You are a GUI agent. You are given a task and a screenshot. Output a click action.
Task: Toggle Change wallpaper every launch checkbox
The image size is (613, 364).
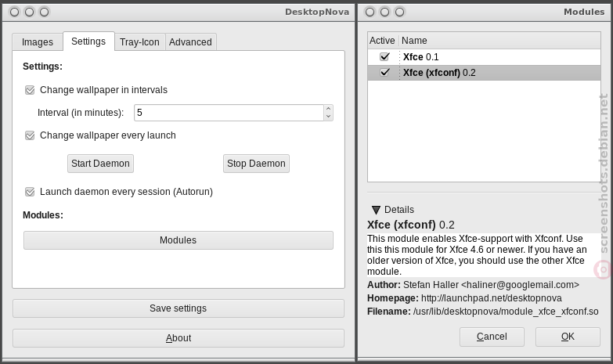(30, 135)
